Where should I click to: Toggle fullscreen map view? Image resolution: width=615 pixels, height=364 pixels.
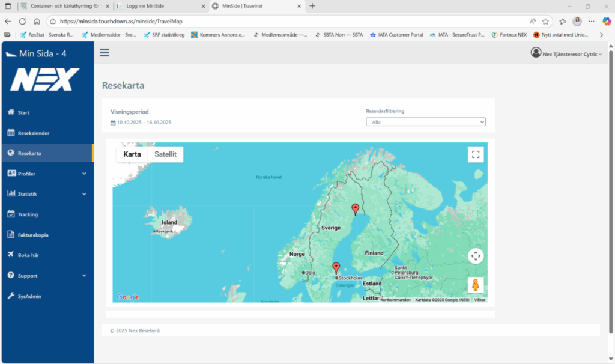tap(476, 154)
